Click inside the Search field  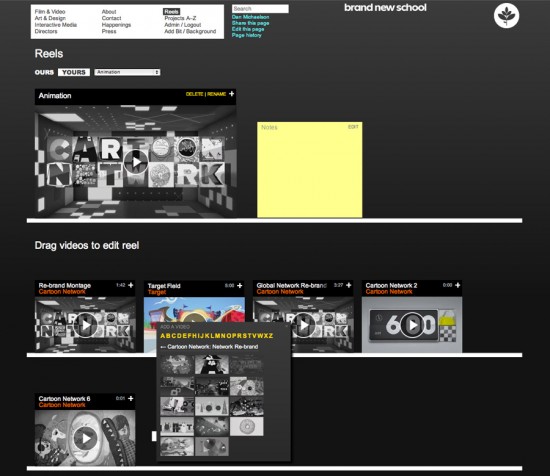coord(260,9)
